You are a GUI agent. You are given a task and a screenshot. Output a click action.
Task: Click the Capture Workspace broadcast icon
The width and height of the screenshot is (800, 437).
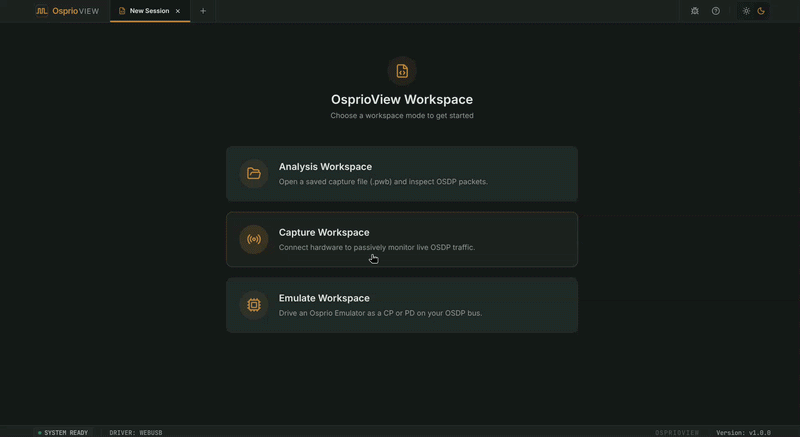click(x=254, y=239)
